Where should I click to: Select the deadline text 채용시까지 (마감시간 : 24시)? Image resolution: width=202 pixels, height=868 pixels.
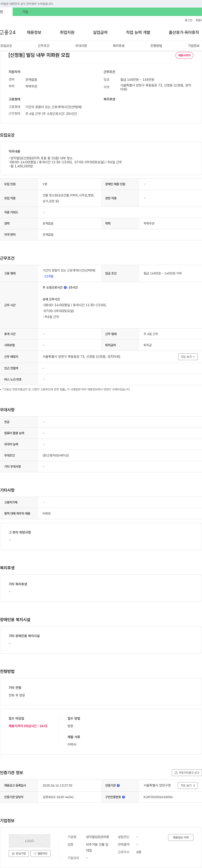pos(28,726)
